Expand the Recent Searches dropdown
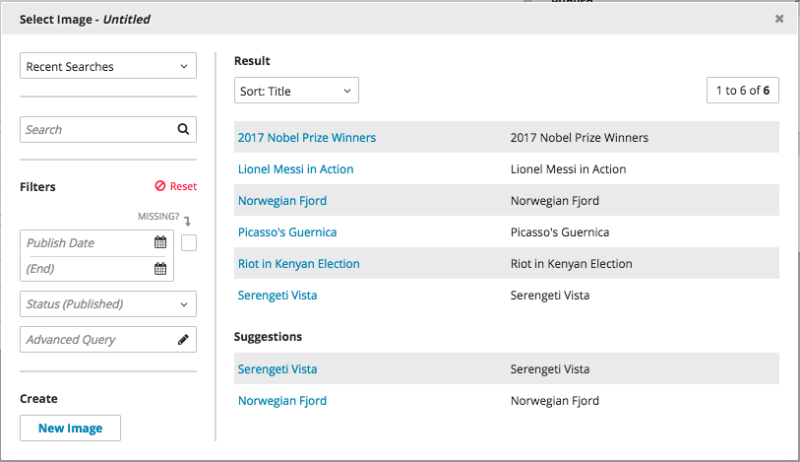The width and height of the screenshot is (800, 462). click(x=108, y=66)
